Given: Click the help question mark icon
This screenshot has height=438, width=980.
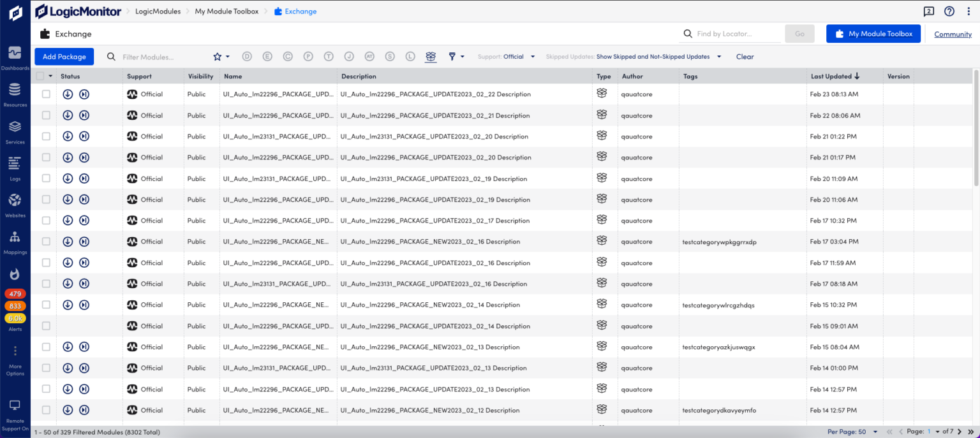Looking at the screenshot, I should coord(949,11).
